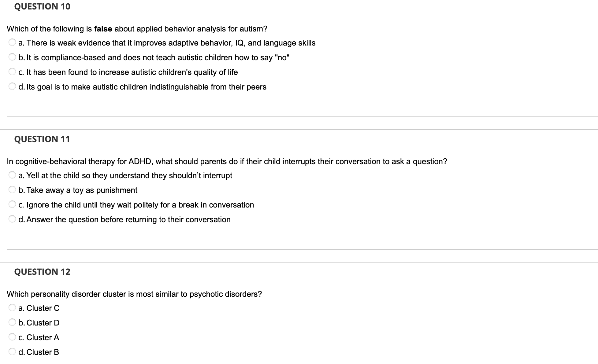Click the QUESTION 12 heading
The image size is (598, 364).
point(42,271)
